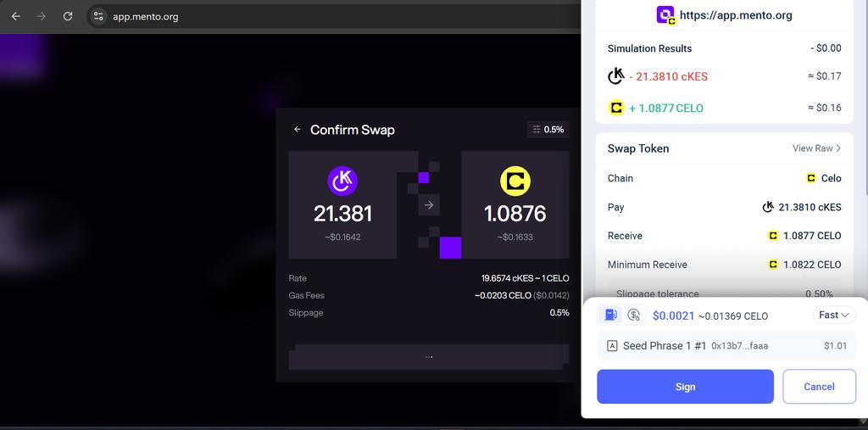Open the Fast gas speed dropdown
The height and width of the screenshot is (430, 868).
click(x=834, y=316)
